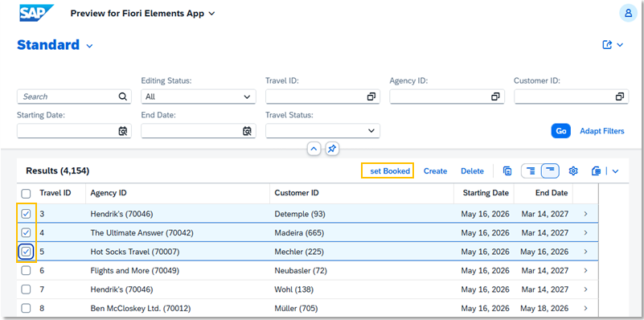The height and width of the screenshot is (320, 644).
Task: Open row 4 details navigation arrow
Action: click(585, 233)
